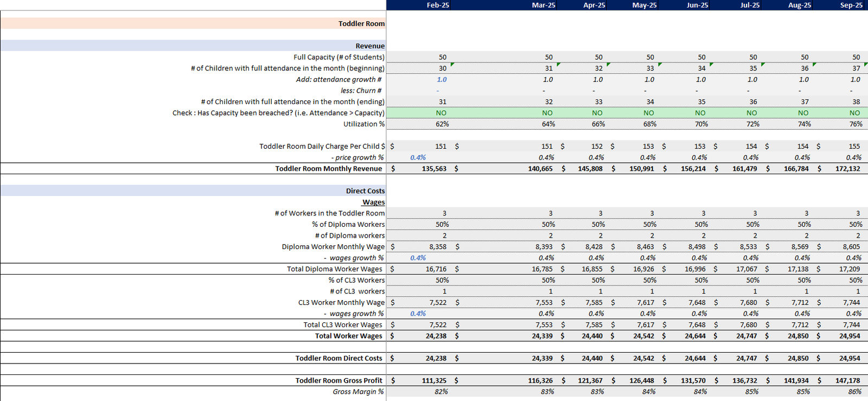868x401 pixels.
Task: Select Jun-25 utilization 70% cell
Action: pyautogui.click(x=701, y=124)
